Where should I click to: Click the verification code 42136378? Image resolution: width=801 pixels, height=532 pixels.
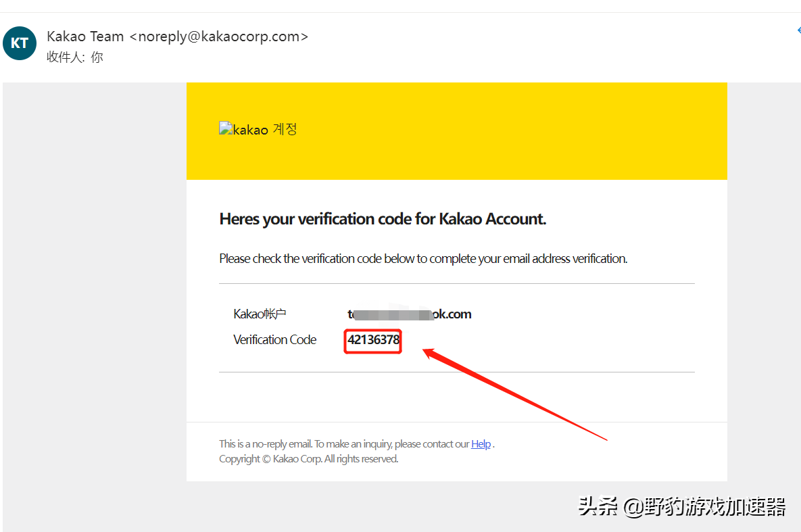pyautogui.click(x=373, y=340)
